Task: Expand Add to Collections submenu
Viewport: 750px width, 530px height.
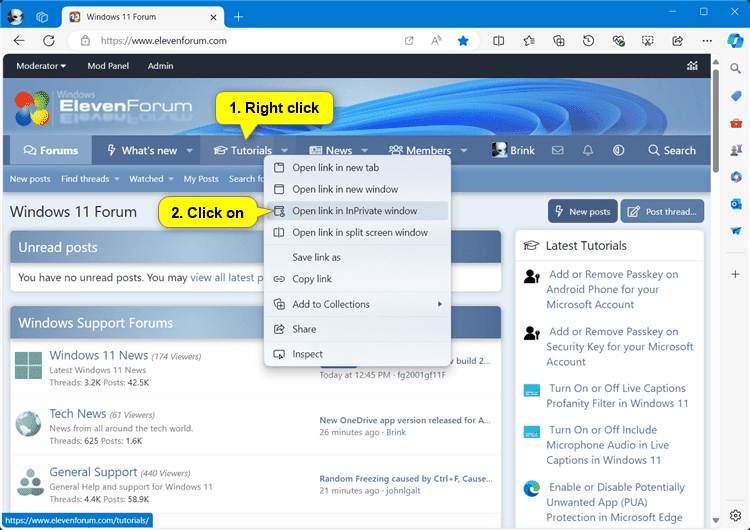Action: [357, 304]
